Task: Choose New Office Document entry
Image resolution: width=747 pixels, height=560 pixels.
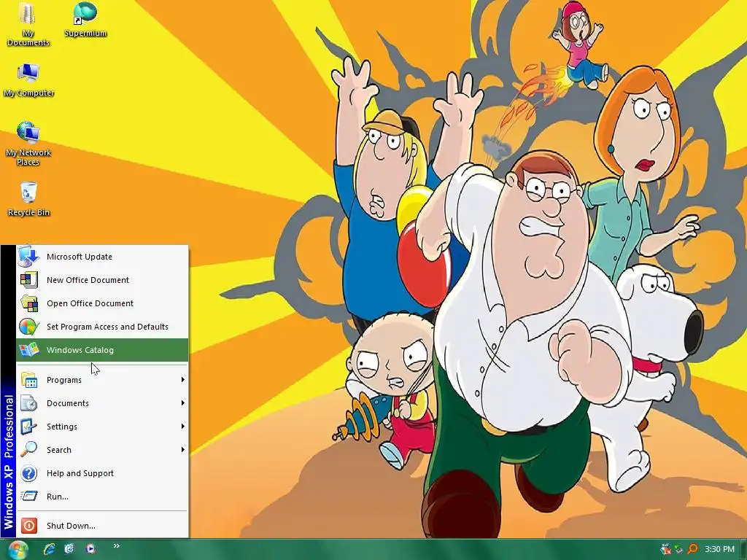Action: [x=102, y=280]
